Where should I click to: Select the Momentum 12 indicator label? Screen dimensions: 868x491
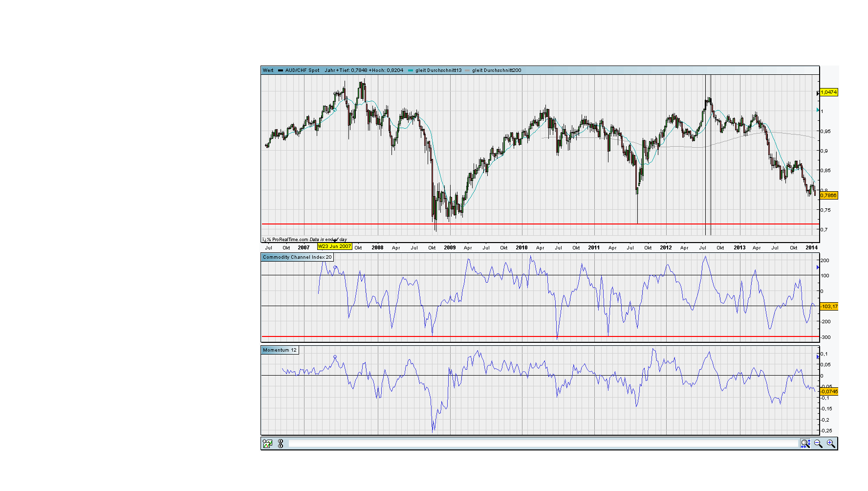tap(280, 350)
